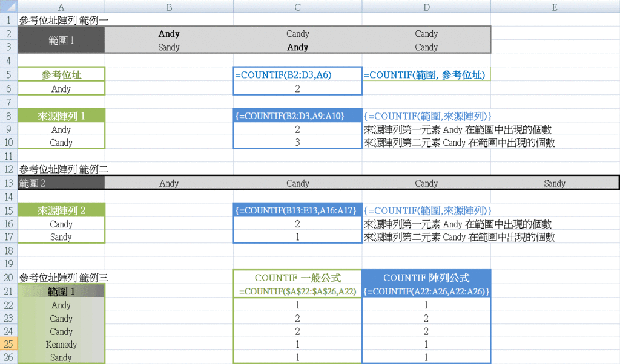This screenshot has width=620, height=364.
Task: Click the dark gray 範圍 1 merged cell
Action: pyautogui.click(x=61, y=40)
